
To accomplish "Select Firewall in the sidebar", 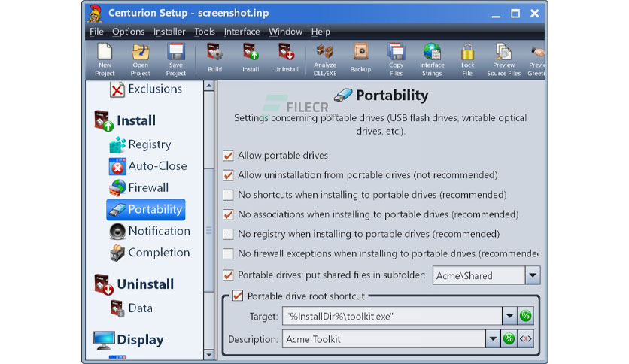I will 138,187.
